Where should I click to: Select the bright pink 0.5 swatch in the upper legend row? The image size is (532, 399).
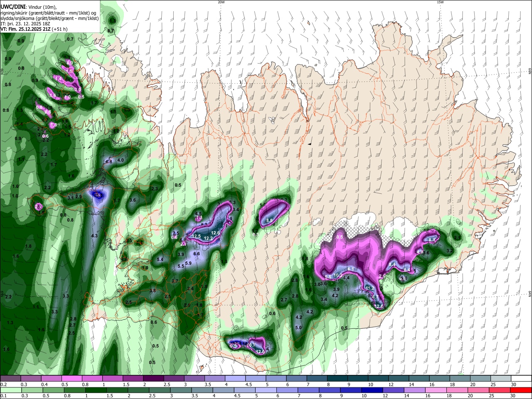[x=71, y=378]
